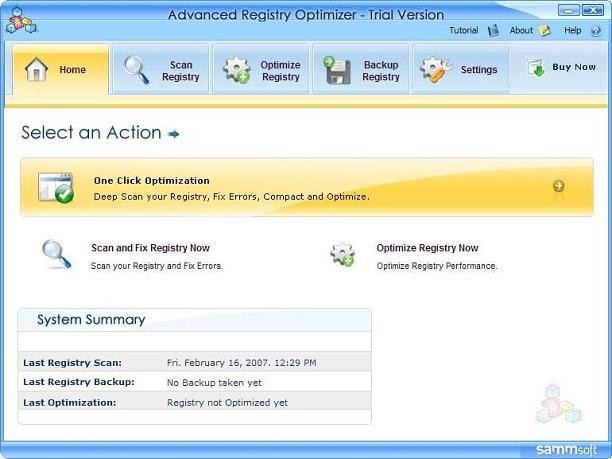
Task: Click 'Optimize Registry Performance.' description
Action: (437, 266)
